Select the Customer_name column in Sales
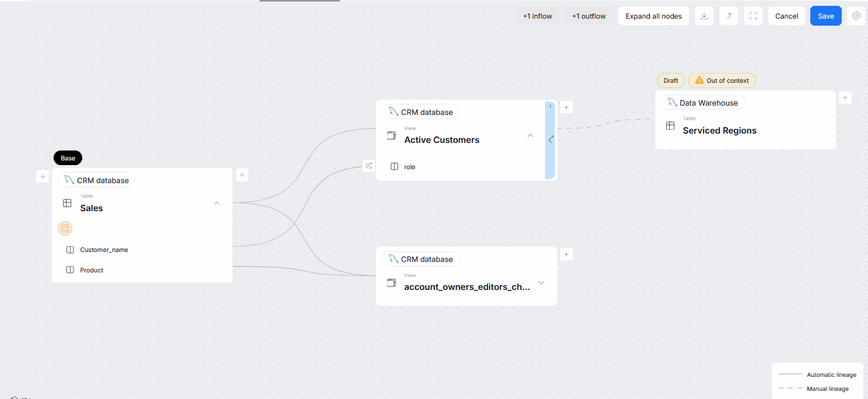This screenshot has width=868, height=399. tap(104, 250)
